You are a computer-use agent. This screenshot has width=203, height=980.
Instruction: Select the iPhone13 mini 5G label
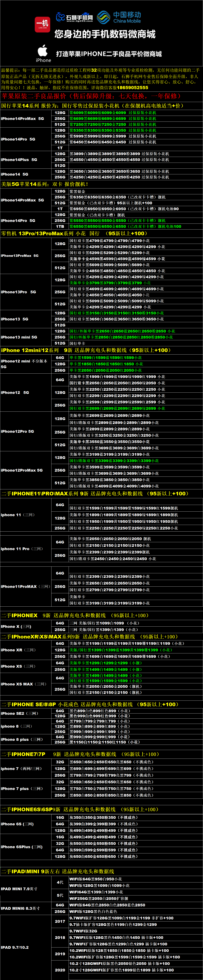pos(19,337)
